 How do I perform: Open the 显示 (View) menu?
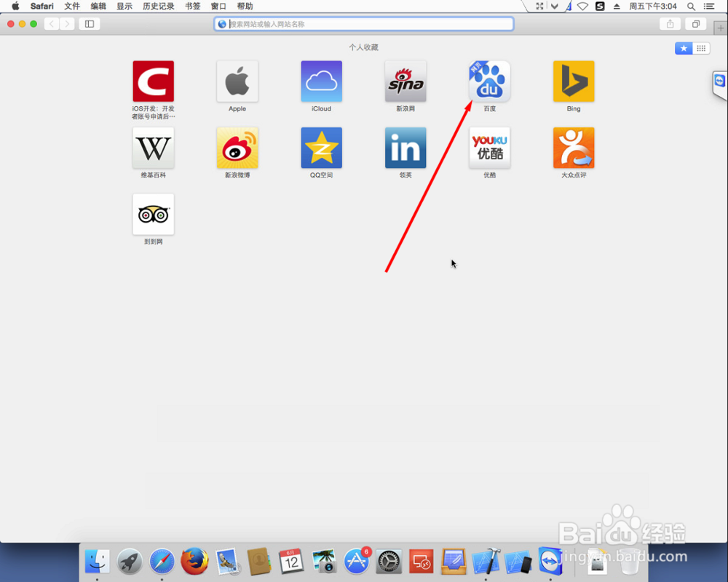(124, 6)
